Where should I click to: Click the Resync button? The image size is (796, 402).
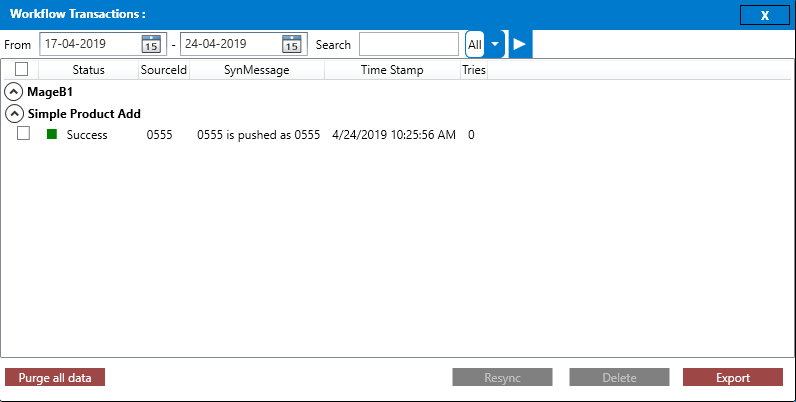pos(502,378)
